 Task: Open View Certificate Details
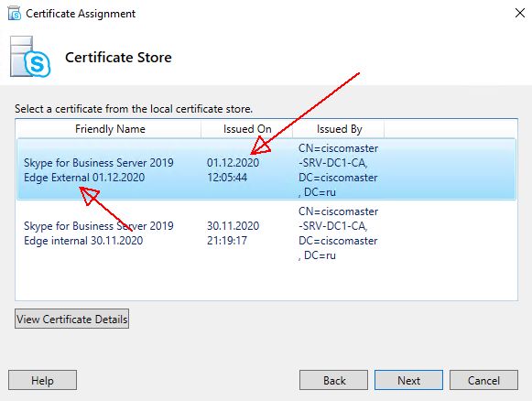tap(72, 319)
